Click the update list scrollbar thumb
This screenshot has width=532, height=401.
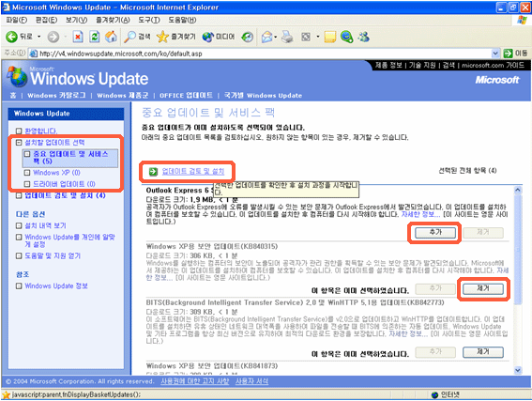(518, 249)
